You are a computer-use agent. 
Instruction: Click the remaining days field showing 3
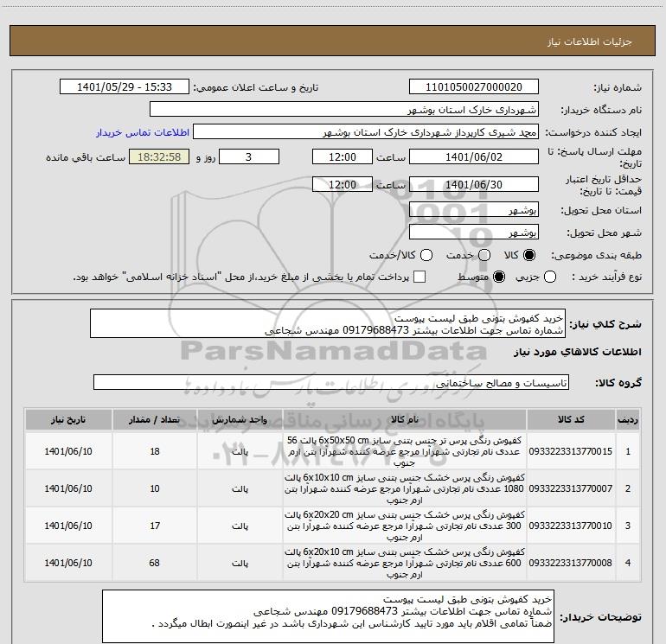coord(249,156)
